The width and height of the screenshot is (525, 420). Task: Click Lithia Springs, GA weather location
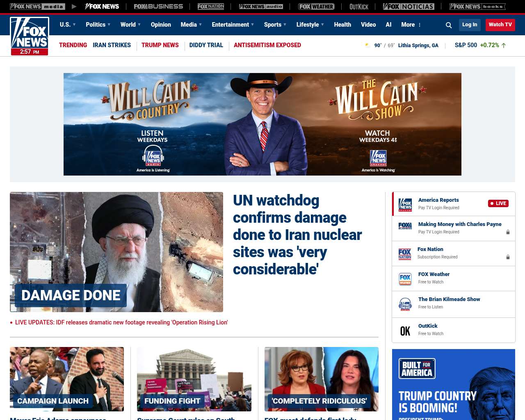tap(418, 46)
